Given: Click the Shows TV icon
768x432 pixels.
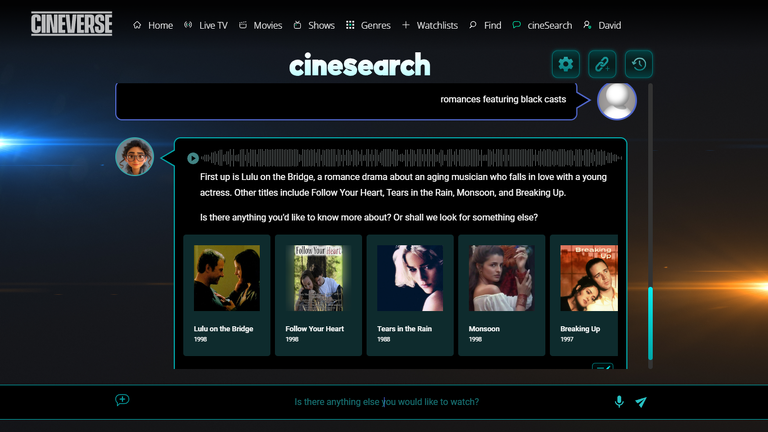Looking at the screenshot, I should click(297, 25).
